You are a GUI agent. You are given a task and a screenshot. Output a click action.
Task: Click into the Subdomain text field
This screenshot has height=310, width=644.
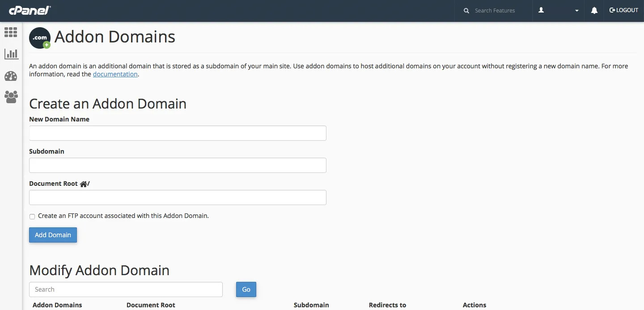point(178,165)
